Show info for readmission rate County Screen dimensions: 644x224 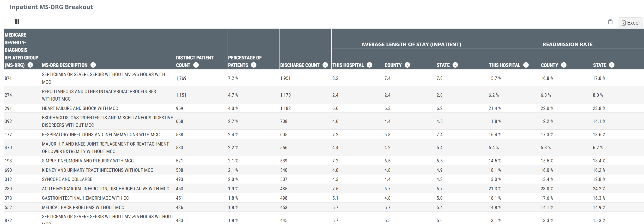[x=564, y=65]
